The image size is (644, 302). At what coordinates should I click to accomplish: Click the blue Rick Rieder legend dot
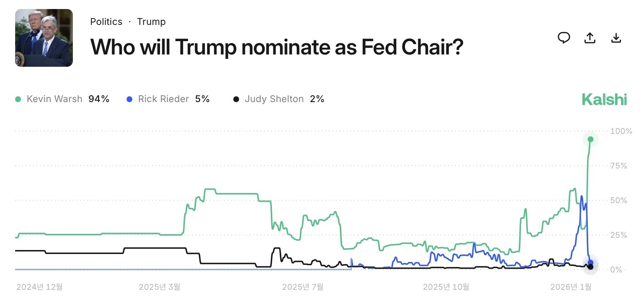pyautogui.click(x=129, y=99)
